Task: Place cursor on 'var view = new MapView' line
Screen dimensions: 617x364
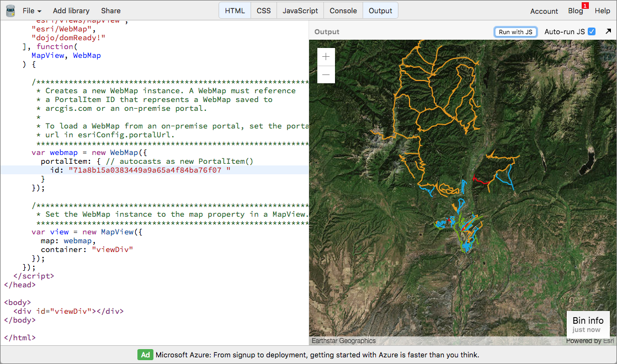Action: 87,232
